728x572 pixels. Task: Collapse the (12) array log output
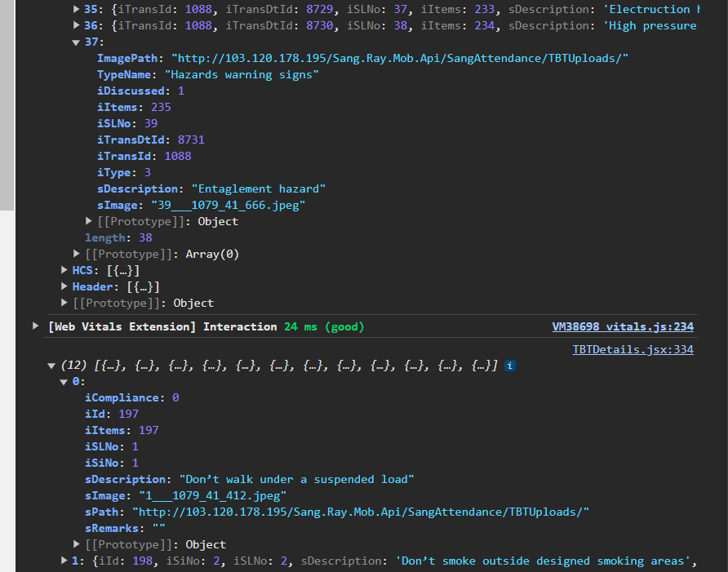coord(52,366)
